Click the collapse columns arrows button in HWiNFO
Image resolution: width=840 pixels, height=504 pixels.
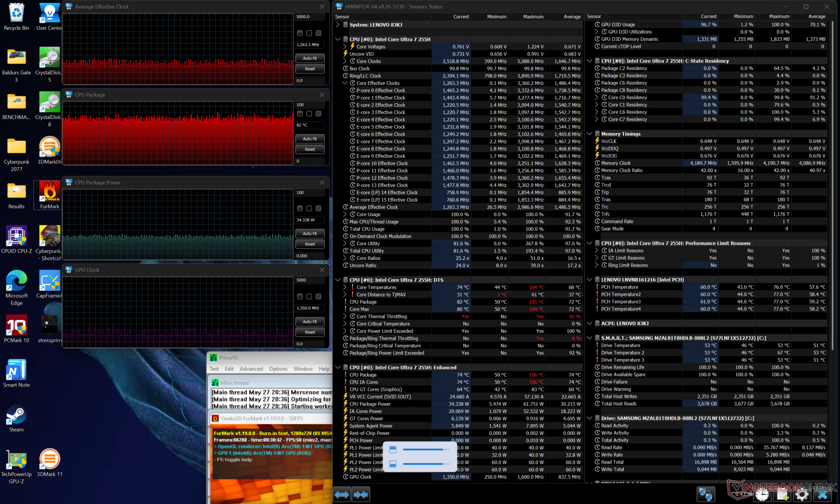coord(361,494)
